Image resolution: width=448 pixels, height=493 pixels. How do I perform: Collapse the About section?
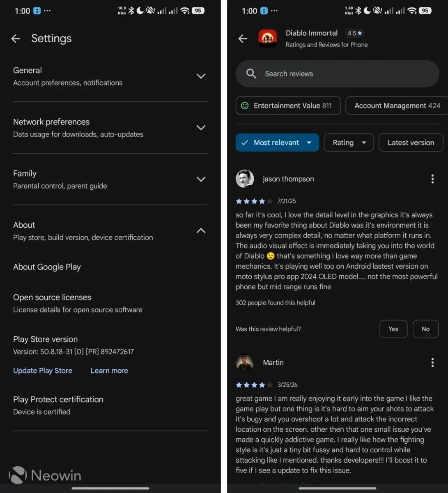coord(201,231)
